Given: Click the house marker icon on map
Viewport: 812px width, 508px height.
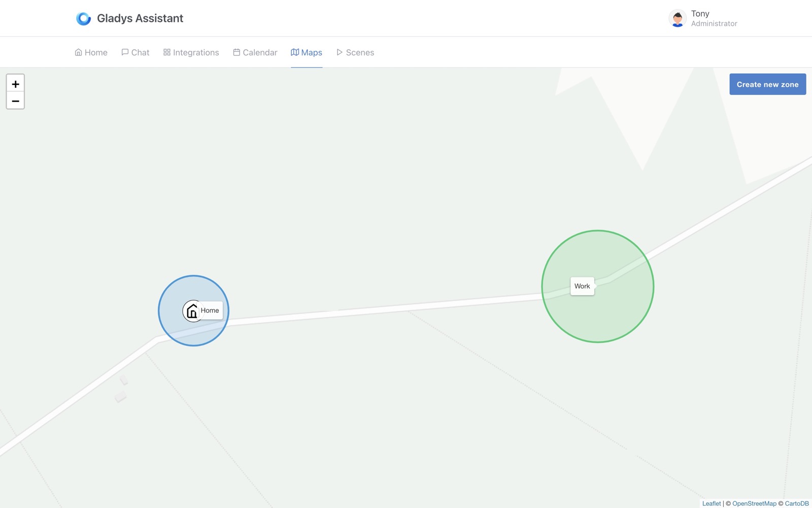Looking at the screenshot, I should point(191,311).
